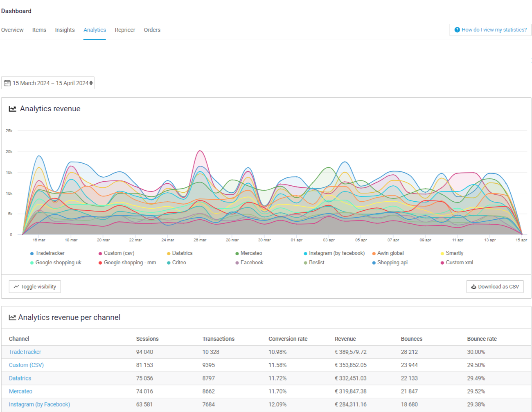
Task: Switch to the Overview tab
Action: point(12,30)
